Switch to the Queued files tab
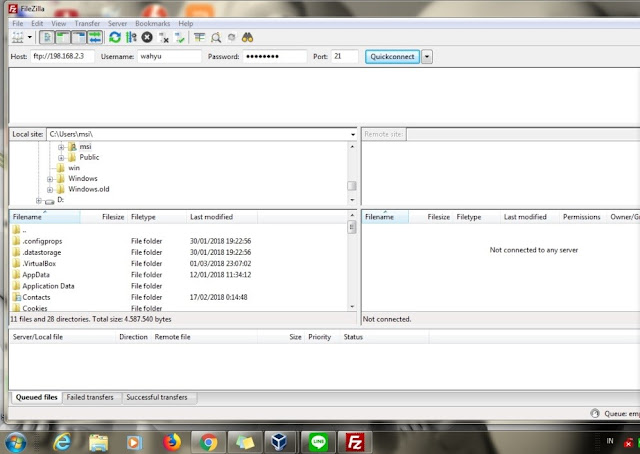The height and width of the screenshot is (454, 640). click(x=36, y=397)
